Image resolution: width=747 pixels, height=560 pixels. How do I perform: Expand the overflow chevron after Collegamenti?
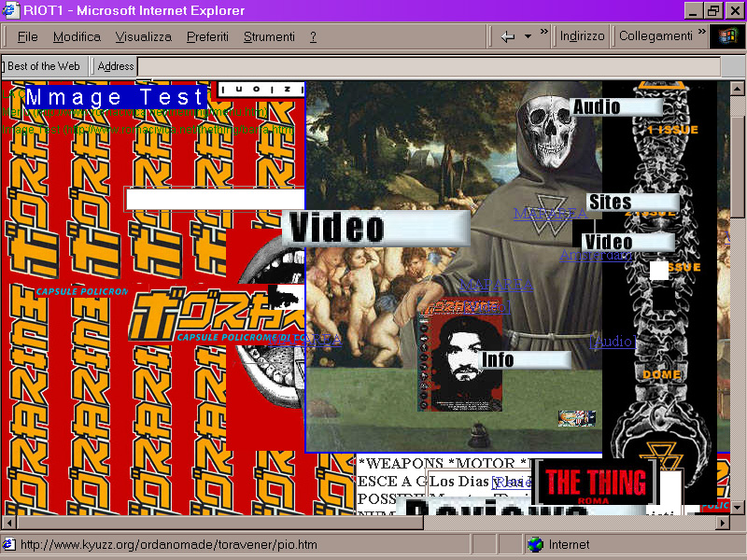701,32
